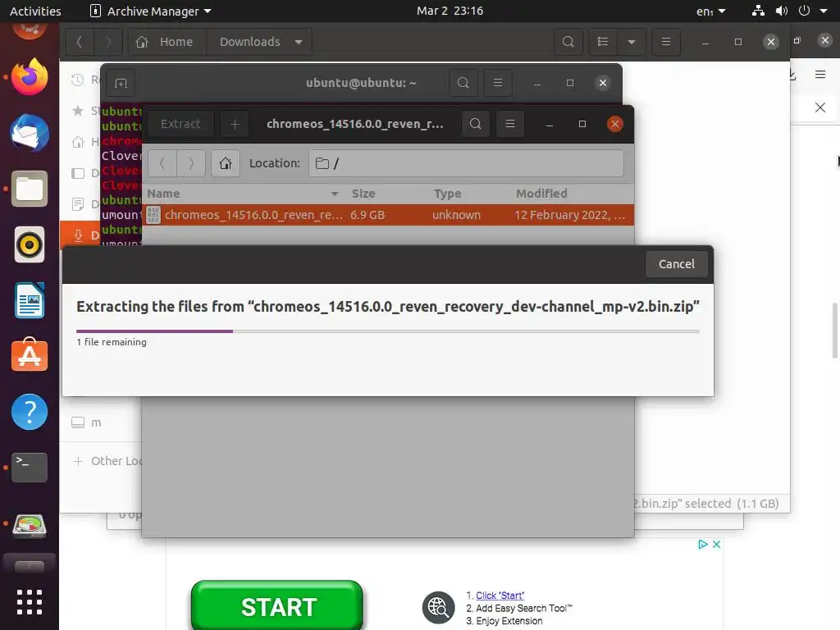Go forward in archive navigation
This screenshot has width=840, height=630.
tap(191, 163)
